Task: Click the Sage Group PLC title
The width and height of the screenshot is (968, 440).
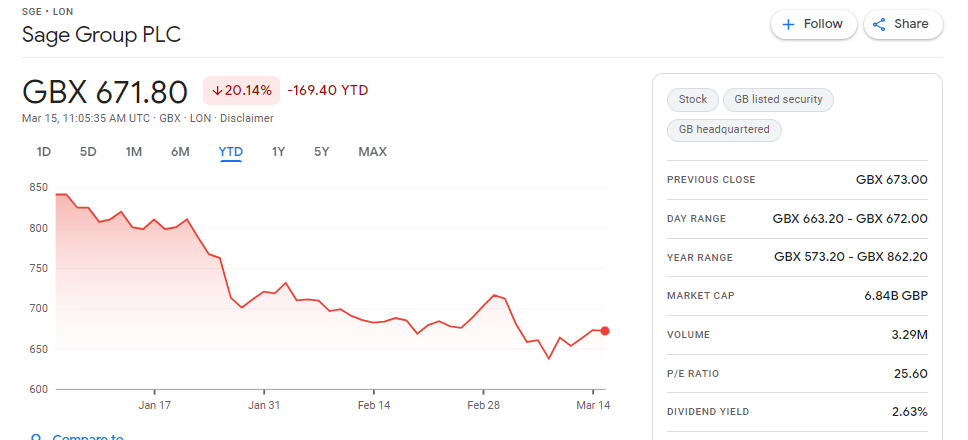Action: tap(101, 35)
